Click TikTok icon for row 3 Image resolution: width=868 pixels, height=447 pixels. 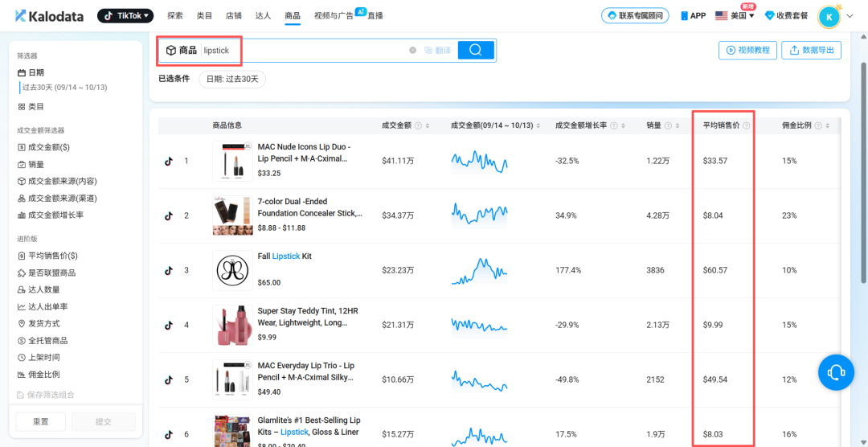tap(169, 270)
